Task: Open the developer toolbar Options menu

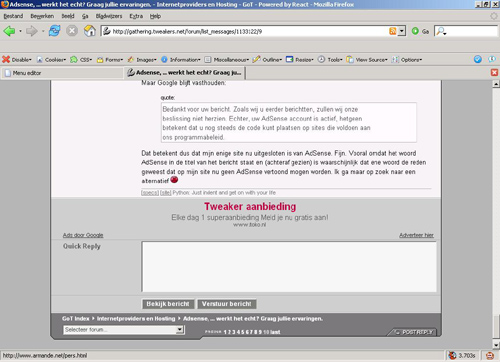Action: pyautogui.click(x=407, y=60)
